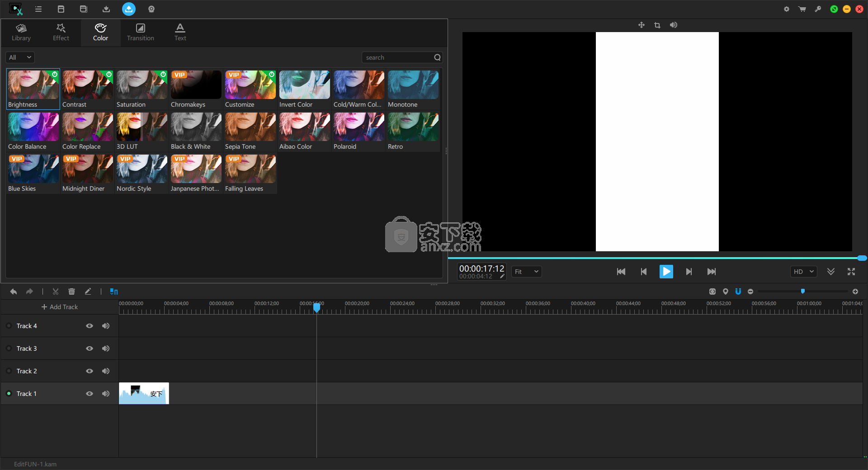The width and height of the screenshot is (868, 470).
Task: Undo the last action in the timeline toolbar
Action: pos(14,291)
